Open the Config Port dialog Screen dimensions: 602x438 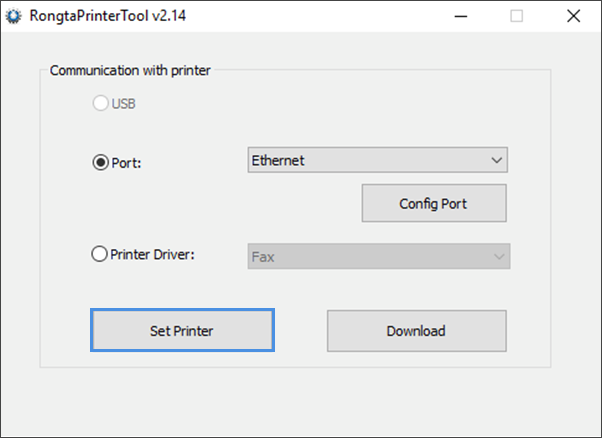pyautogui.click(x=434, y=203)
